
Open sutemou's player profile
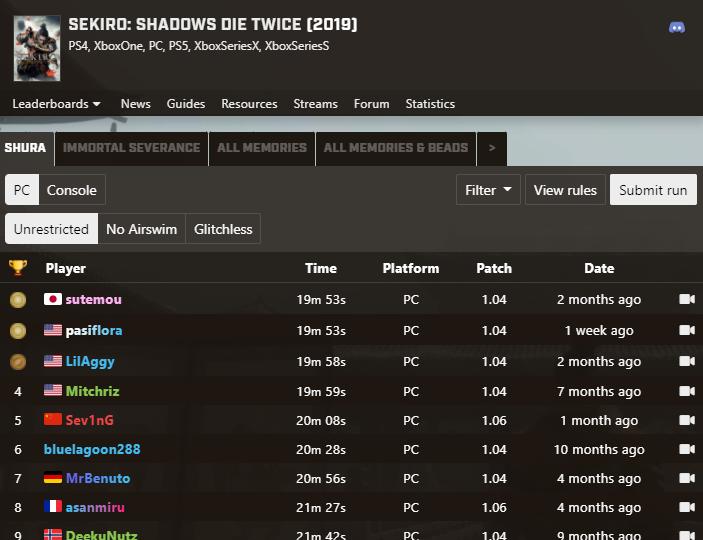[93, 299]
